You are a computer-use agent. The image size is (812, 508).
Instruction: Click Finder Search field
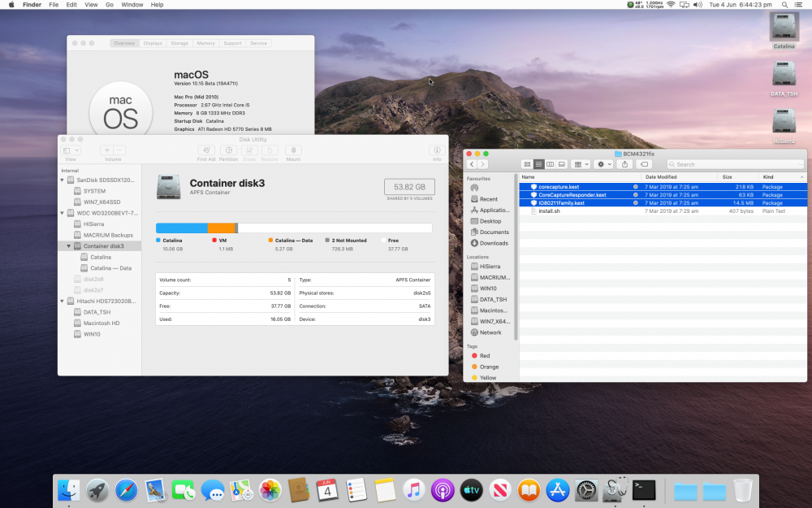[x=736, y=164]
